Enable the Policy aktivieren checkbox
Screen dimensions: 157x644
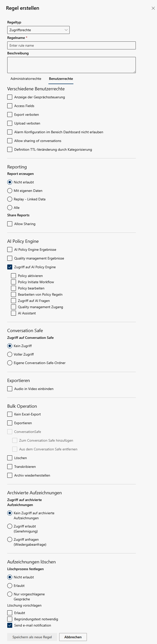pos(13,276)
